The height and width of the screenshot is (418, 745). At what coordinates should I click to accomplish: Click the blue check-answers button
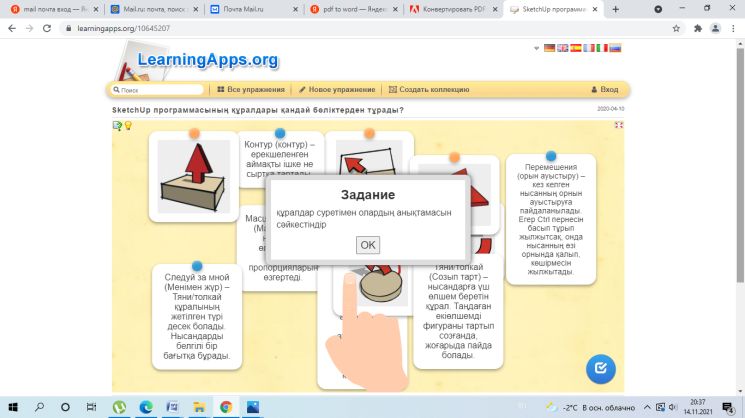coord(601,369)
